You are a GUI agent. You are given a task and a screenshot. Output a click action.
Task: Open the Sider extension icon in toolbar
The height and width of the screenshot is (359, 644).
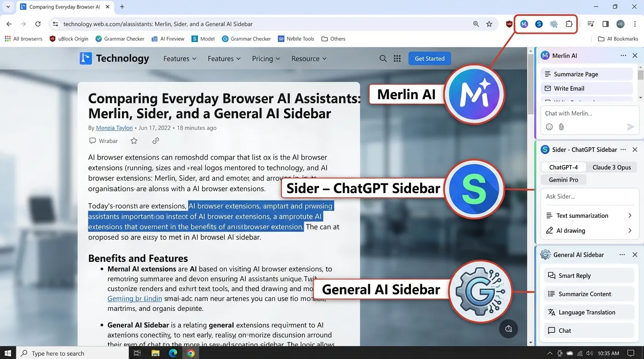tap(539, 24)
